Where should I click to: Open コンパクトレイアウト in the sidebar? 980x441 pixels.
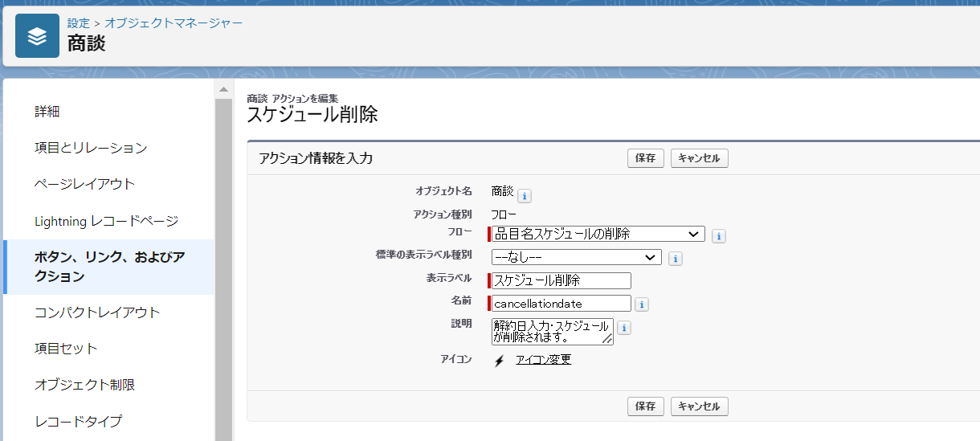97,312
